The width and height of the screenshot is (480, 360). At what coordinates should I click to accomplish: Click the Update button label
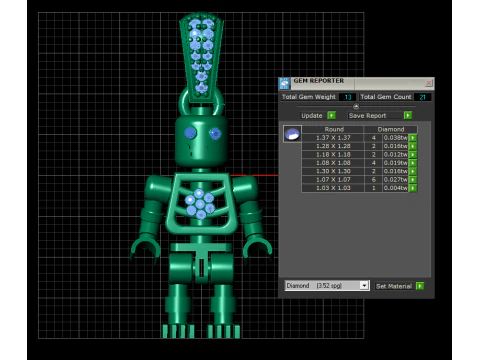312,115
